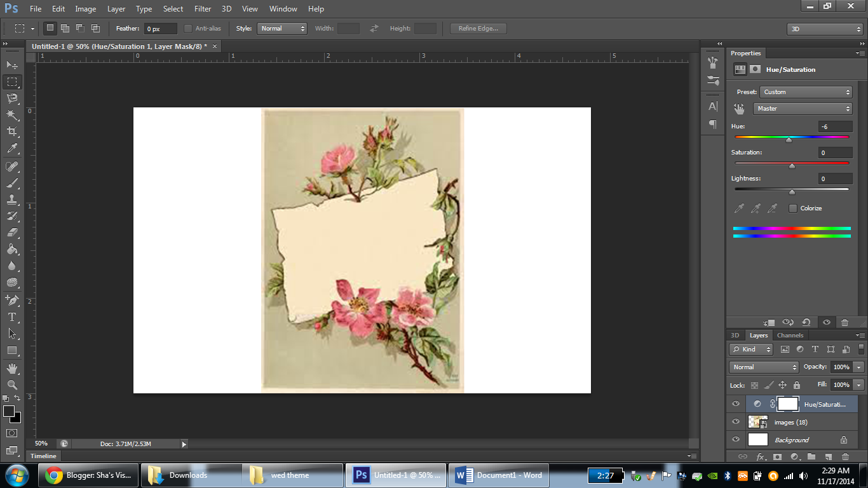
Task: Open the Filter menu
Action: tap(203, 9)
